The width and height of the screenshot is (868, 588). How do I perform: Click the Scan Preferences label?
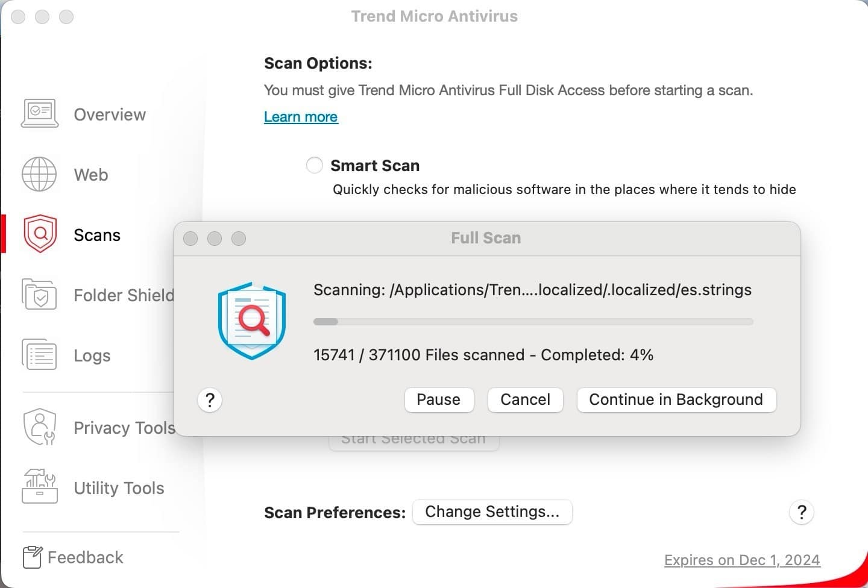(x=335, y=513)
